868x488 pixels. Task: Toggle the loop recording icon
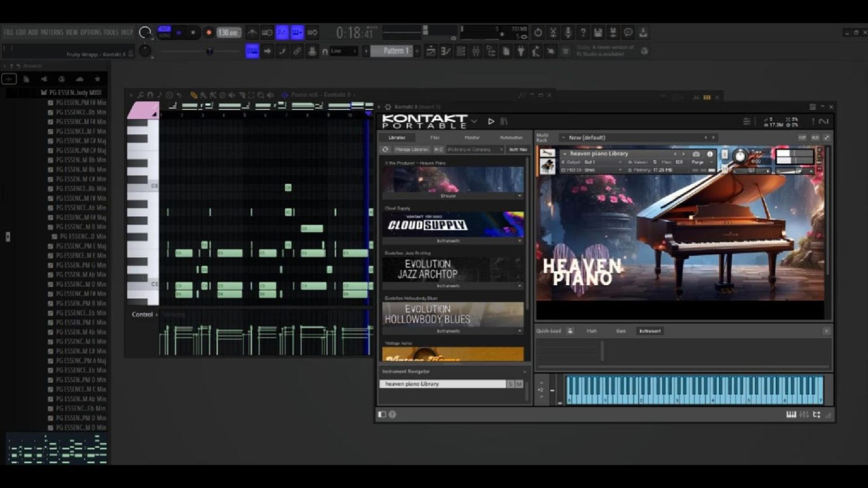tap(312, 33)
